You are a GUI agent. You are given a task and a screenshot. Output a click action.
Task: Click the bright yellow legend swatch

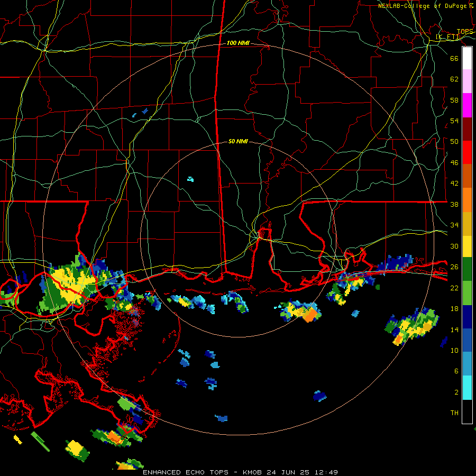coord(467,246)
